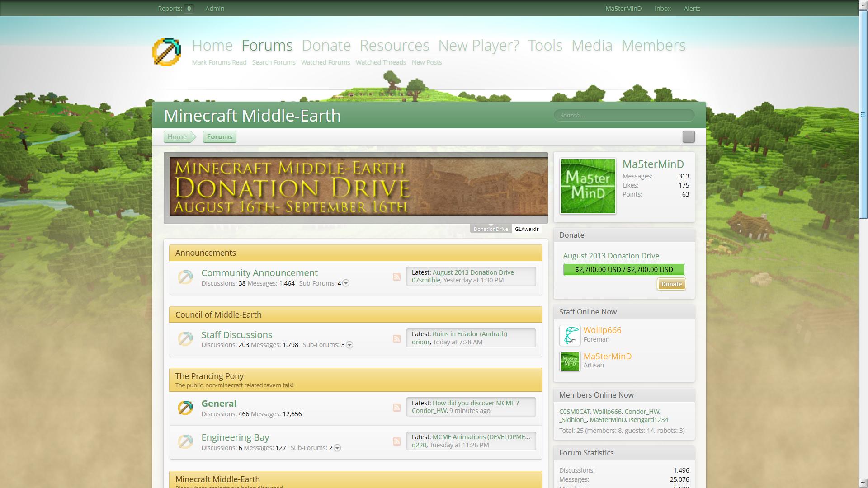Click the donation progress bar
Viewport: 868px width, 488px height.
click(624, 270)
